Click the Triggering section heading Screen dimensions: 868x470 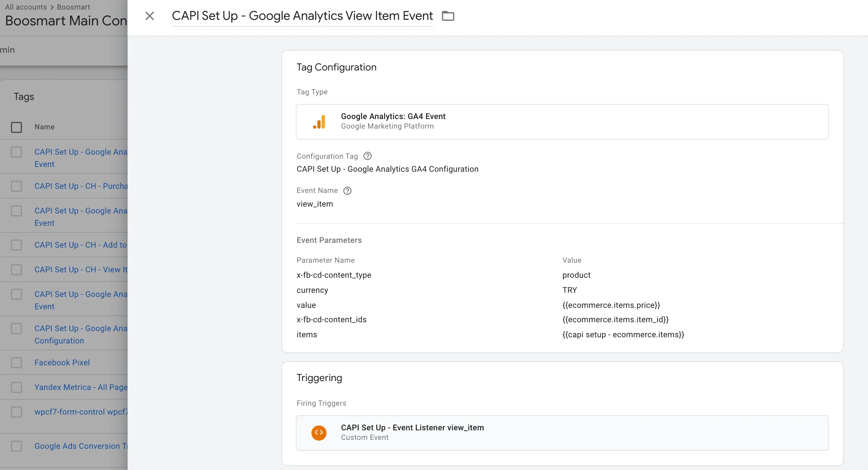320,378
